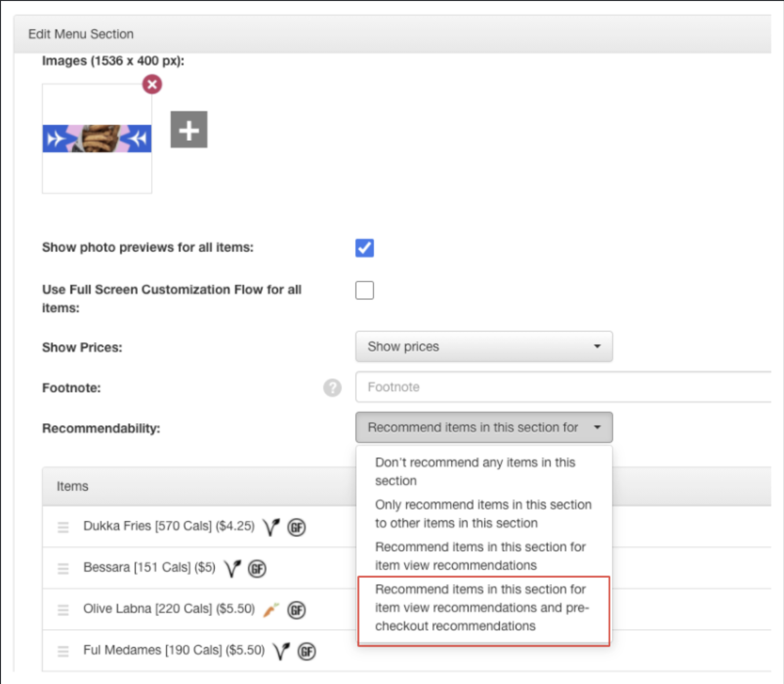Open the Recommendability dropdown
This screenshot has width=784, height=684.
[x=484, y=427]
